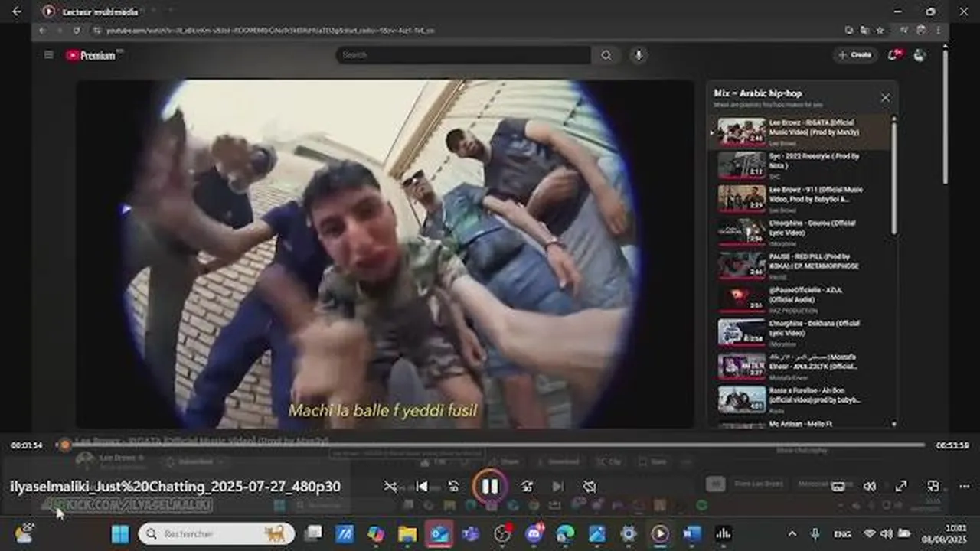Click the back arrow in Lecteur multimédia

pos(17,11)
